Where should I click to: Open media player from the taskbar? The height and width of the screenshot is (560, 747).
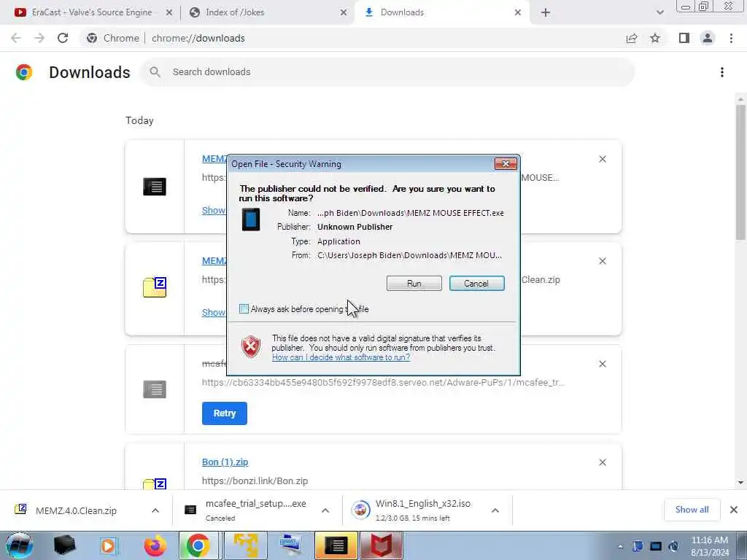point(108,545)
